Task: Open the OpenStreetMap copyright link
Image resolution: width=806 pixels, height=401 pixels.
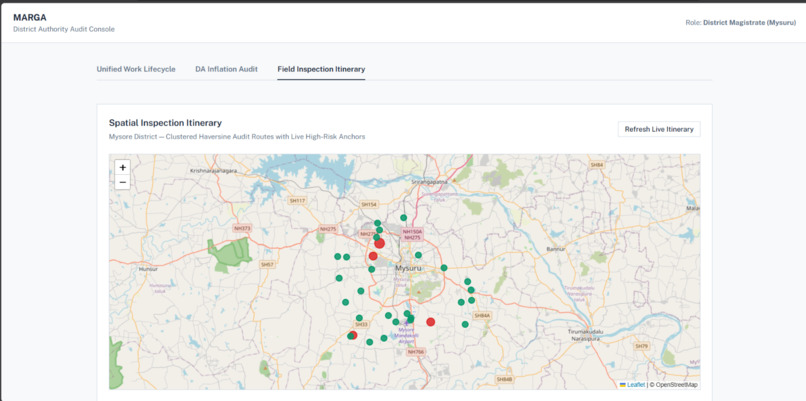Action: click(x=676, y=385)
